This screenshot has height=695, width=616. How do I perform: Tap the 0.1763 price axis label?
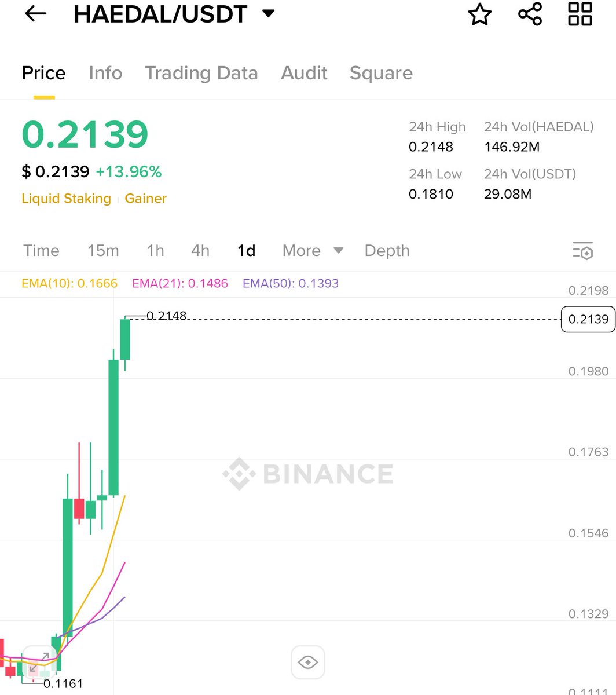(588, 452)
